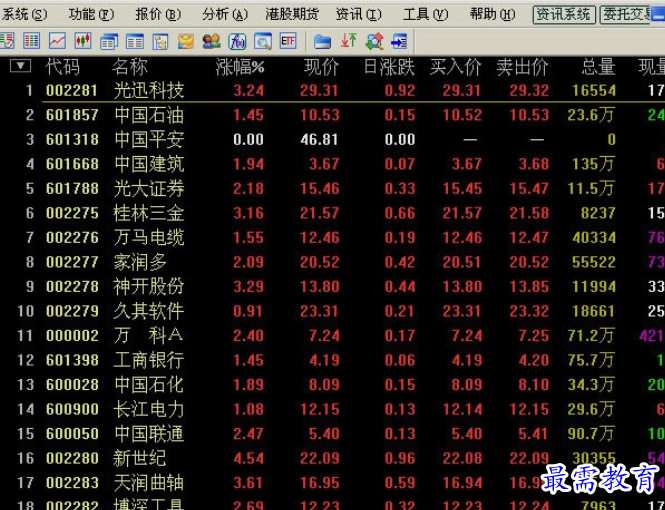Select the 中国平安 stock name
Viewport: 665px width, 510px height.
[x=149, y=139]
